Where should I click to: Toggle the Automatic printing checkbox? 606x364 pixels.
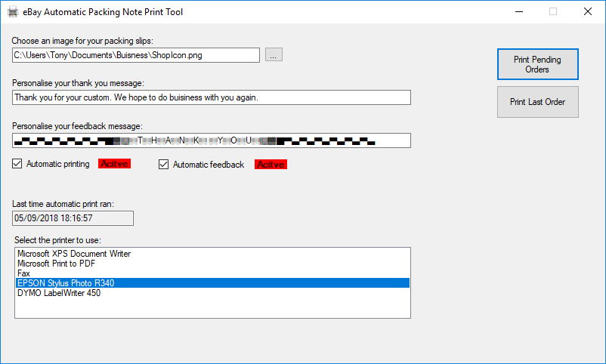click(x=17, y=164)
